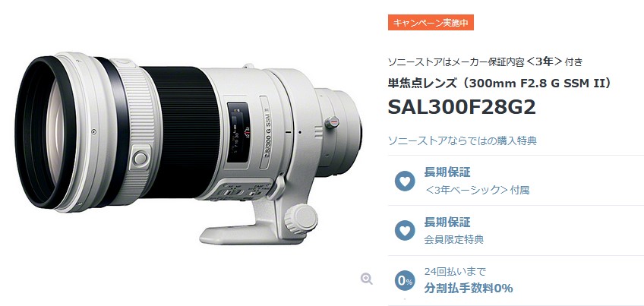The width and height of the screenshot is (644, 306).
Task: Open the 長期保証 heading above 会員限定特典
Action: [x=447, y=222]
